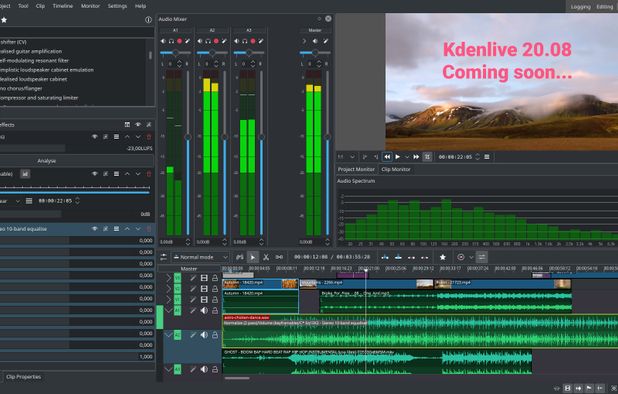The width and height of the screenshot is (618, 394).
Task: Arm recording on mixer channel A3
Action: [253, 41]
